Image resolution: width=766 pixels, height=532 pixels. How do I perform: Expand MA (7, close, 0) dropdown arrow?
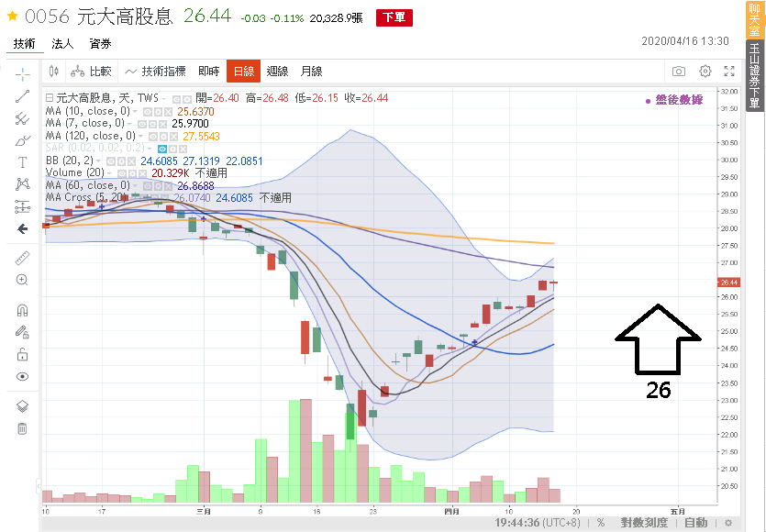click(x=129, y=124)
